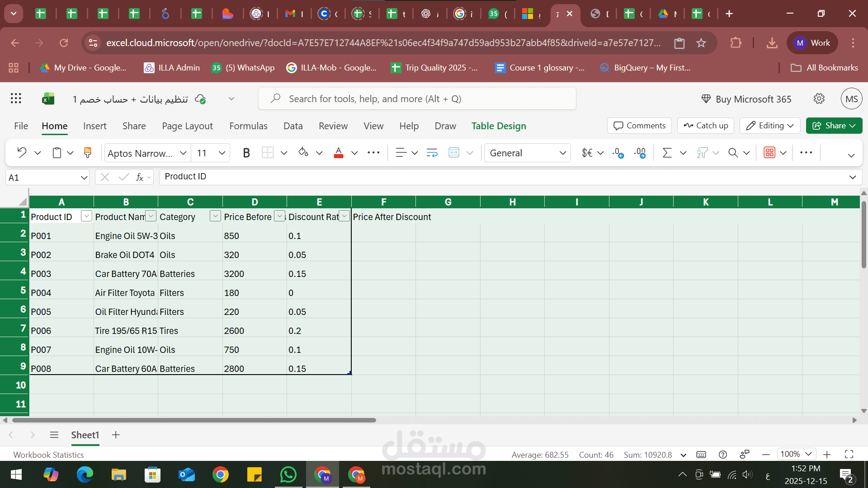Click the Undo icon
Viewport: 868px width, 488px height.
click(21, 153)
